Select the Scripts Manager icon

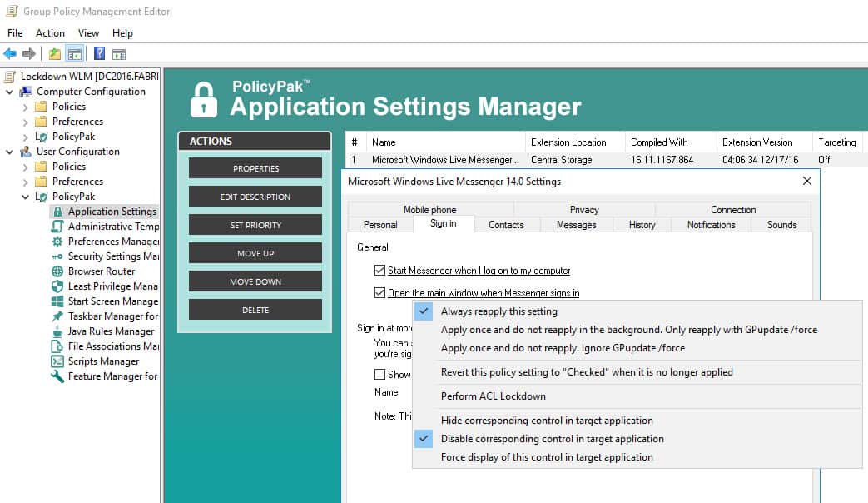click(x=57, y=361)
